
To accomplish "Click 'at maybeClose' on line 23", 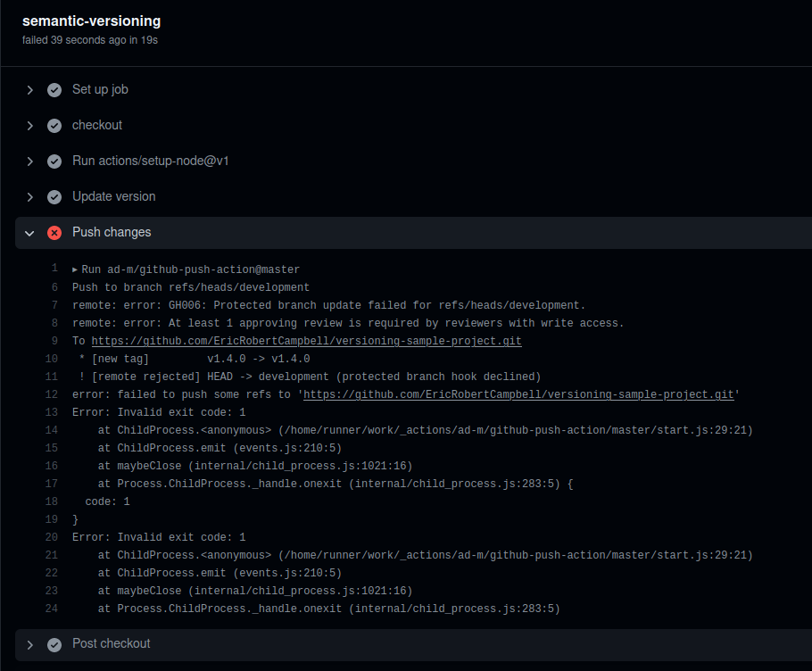I will click(255, 591).
